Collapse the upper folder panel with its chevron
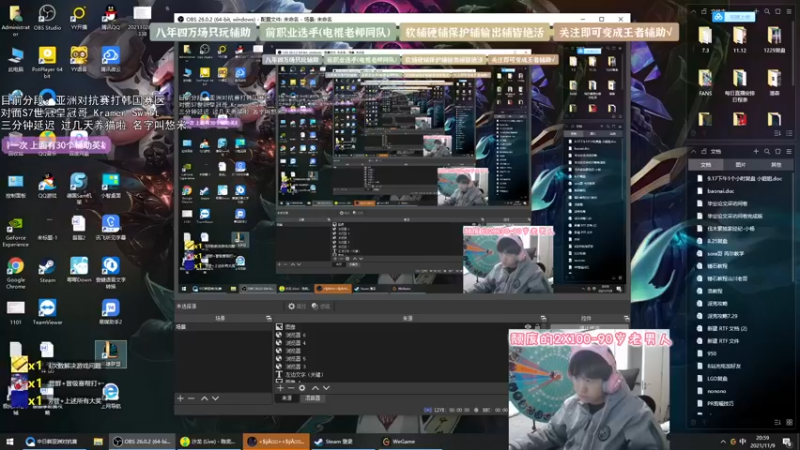Screen dimensions: 800x450 click(693, 11)
